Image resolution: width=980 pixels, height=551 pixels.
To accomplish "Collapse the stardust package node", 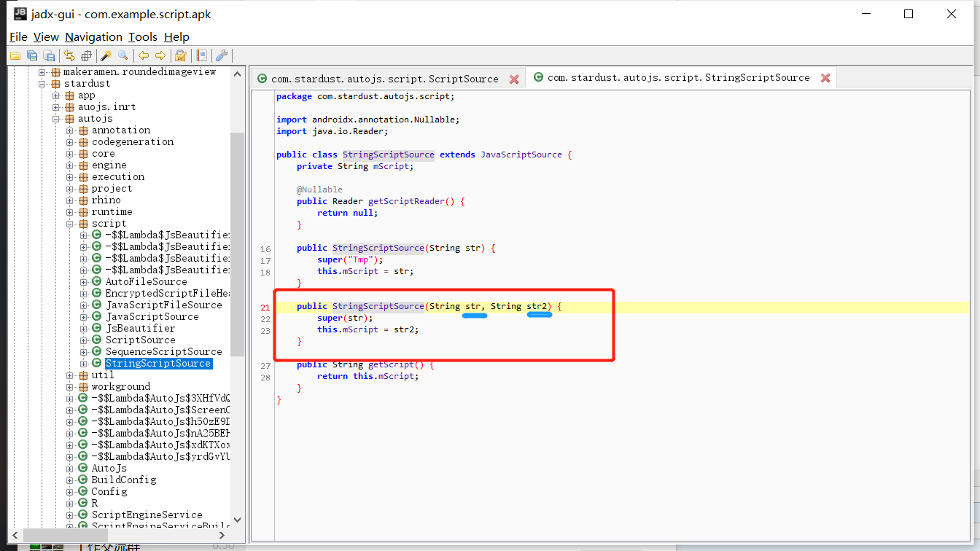I will (x=42, y=84).
